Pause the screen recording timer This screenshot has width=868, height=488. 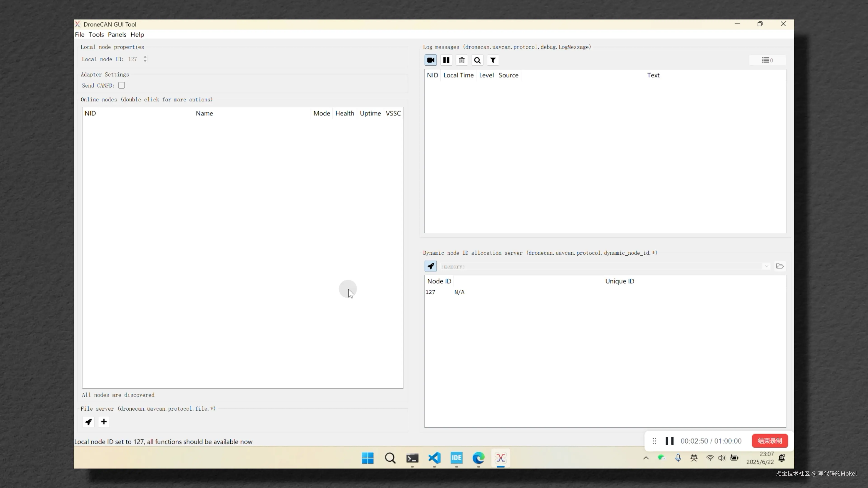tap(670, 441)
